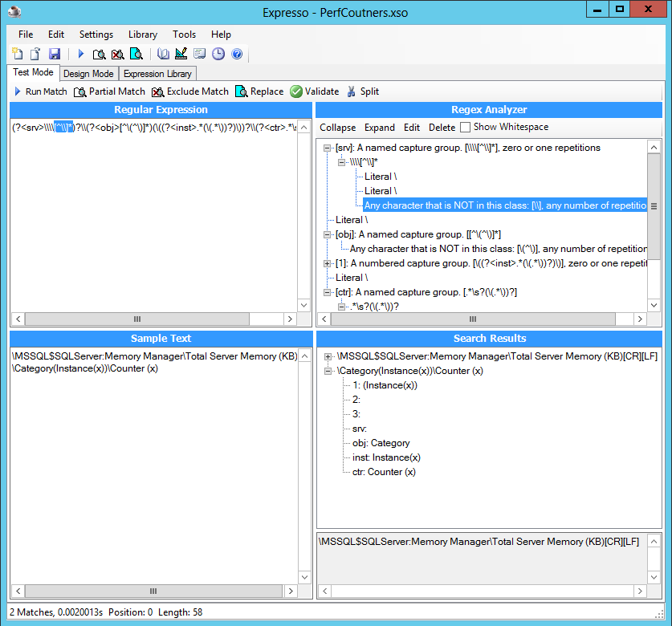Click the Sample Text horizontal scrollbar thumb
This screenshot has height=626, width=672.
pyautogui.click(x=153, y=591)
